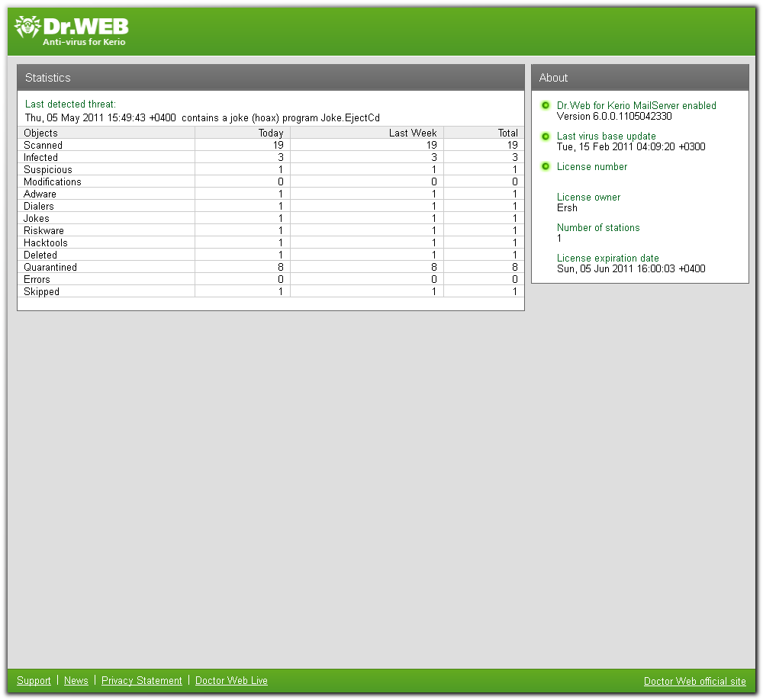Select the Infected row label
This screenshot has width=763, height=700.
point(41,157)
